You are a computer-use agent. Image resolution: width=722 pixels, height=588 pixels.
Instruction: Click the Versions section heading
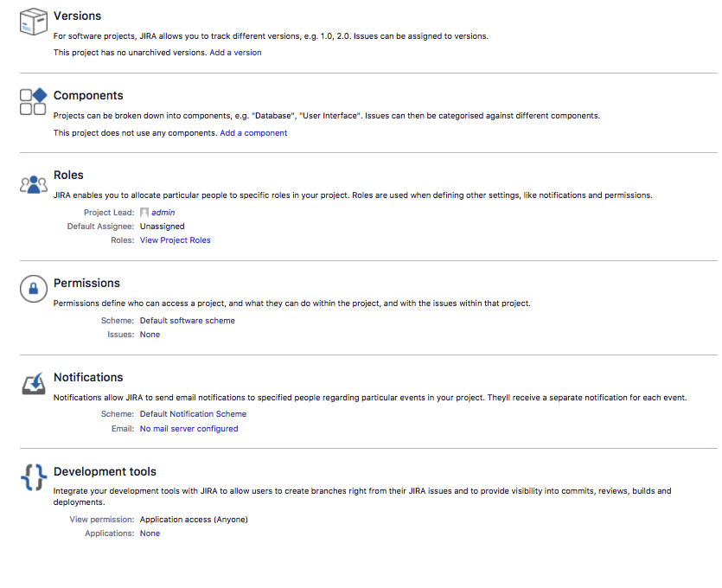[77, 16]
